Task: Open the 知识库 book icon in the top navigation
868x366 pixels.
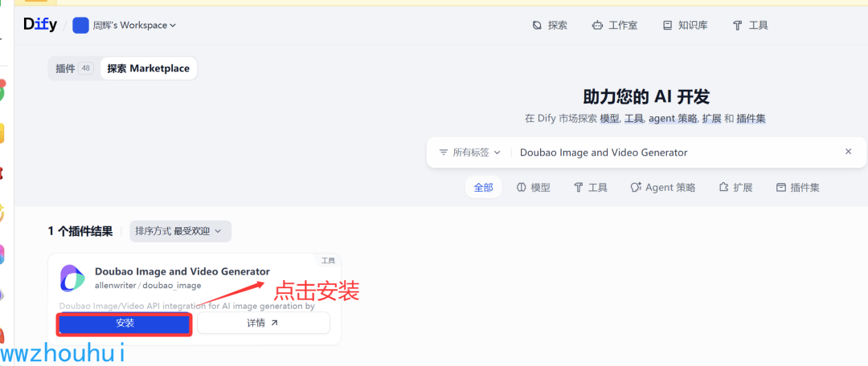Action: [x=667, y=26]
